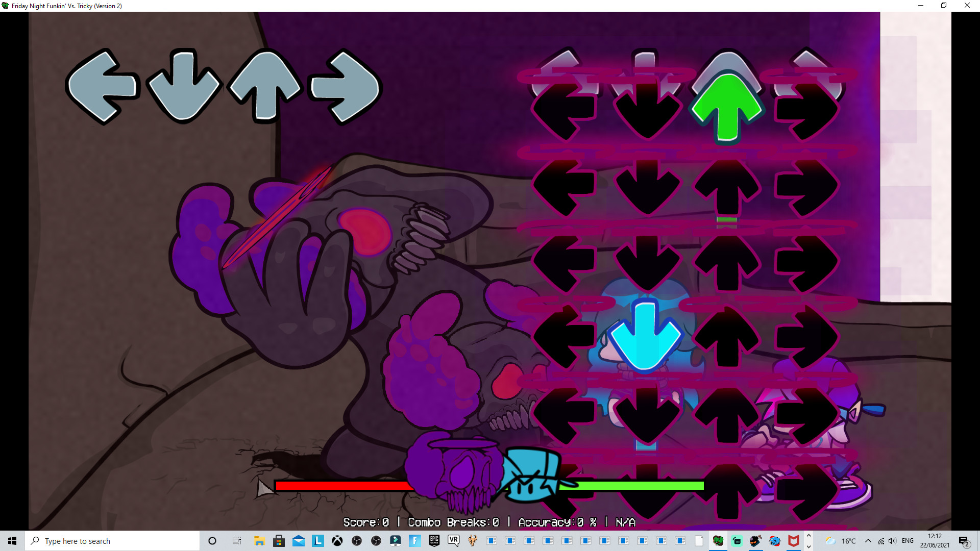Click the down chevron at the taskbar edge
This screenshot has height=551, width=980.
point(809,546)
